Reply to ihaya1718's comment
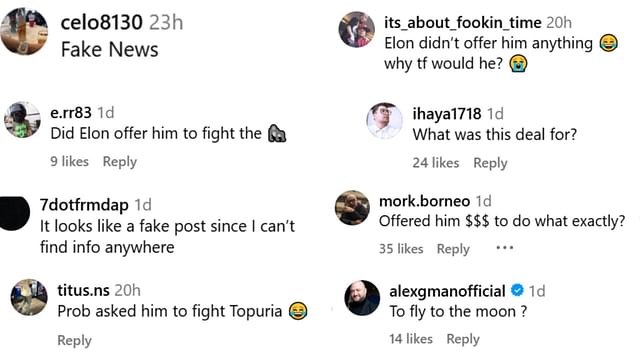The image size is (640, 360). tap(490, 163)
